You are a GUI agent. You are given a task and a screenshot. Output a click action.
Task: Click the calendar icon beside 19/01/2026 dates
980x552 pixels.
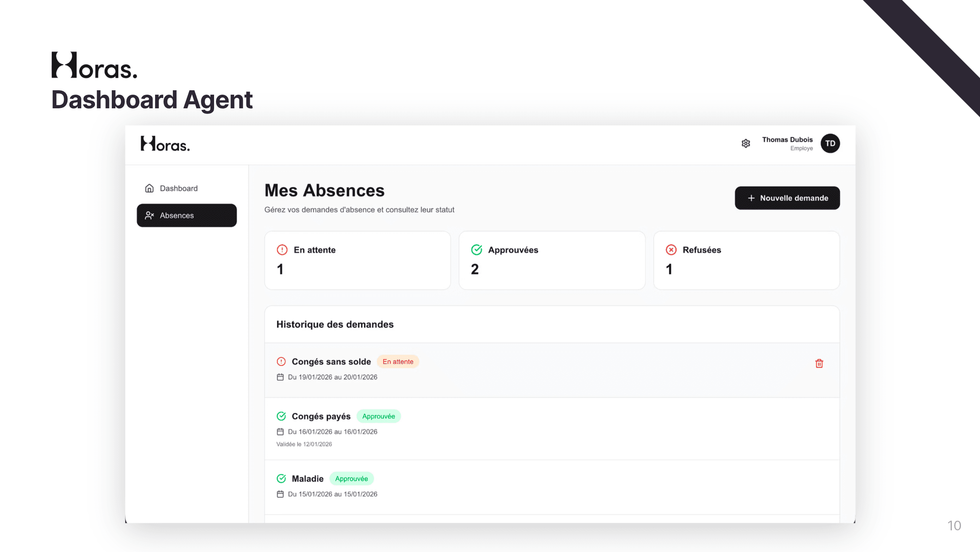[280, 377]
